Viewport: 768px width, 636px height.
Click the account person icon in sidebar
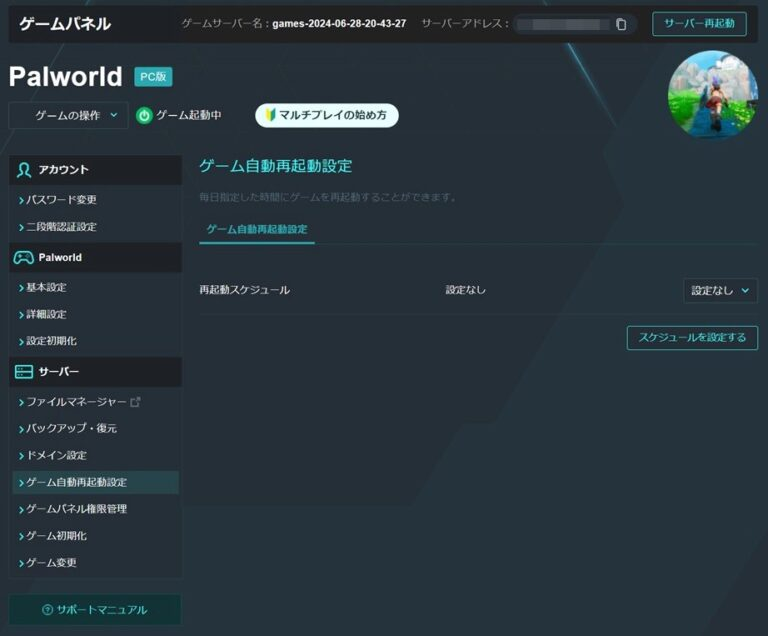24,170
